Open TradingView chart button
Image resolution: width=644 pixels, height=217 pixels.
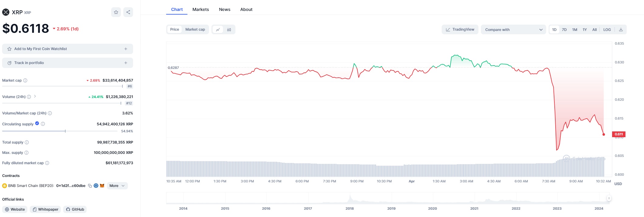tap(460, 29)
